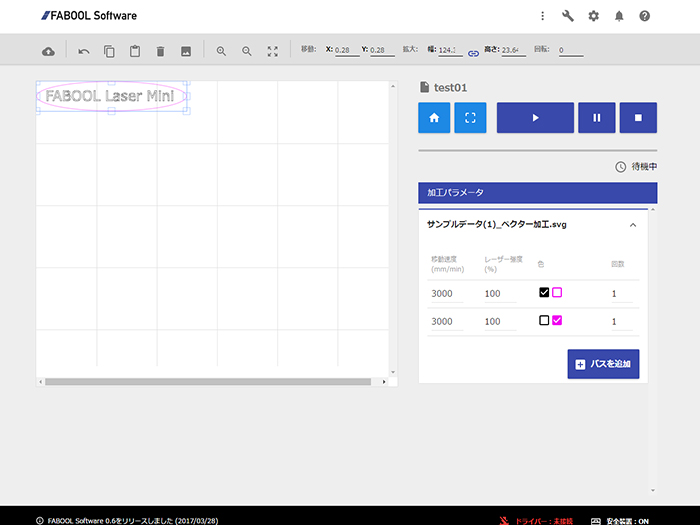Screen dimensions: 700x525
Task: Open the three-dot more menu
Action: tap(542, 16)
